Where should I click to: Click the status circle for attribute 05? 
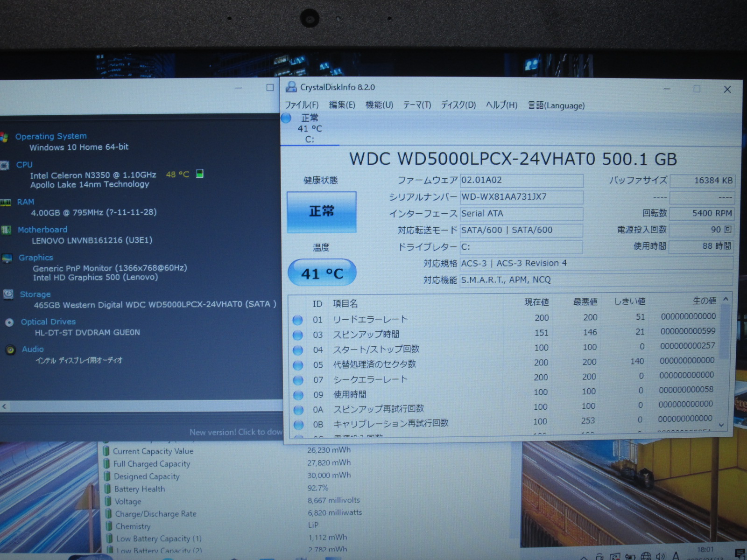pos(298,365)
